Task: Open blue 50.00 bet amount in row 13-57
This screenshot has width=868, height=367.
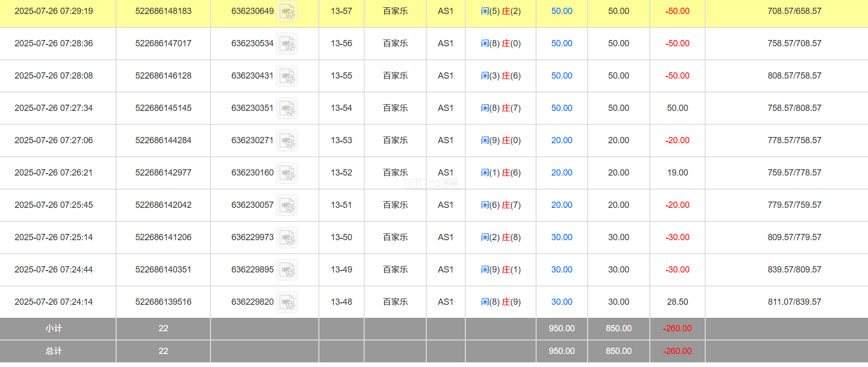Action: [562, 11]
